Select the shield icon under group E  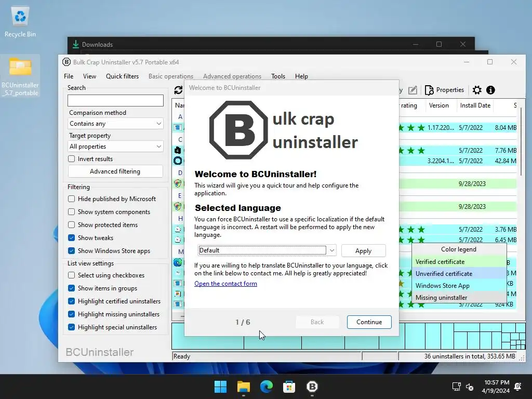click(x=178, y=206)
